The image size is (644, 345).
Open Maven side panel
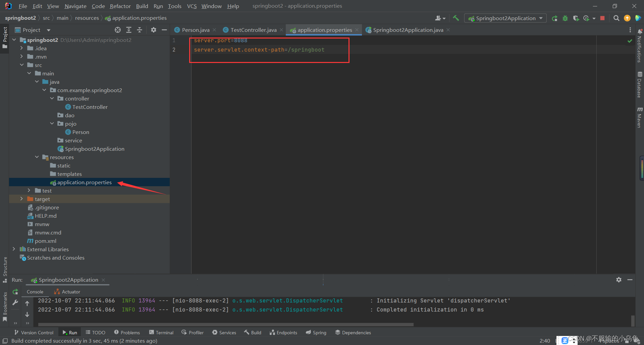coord(640,117)
